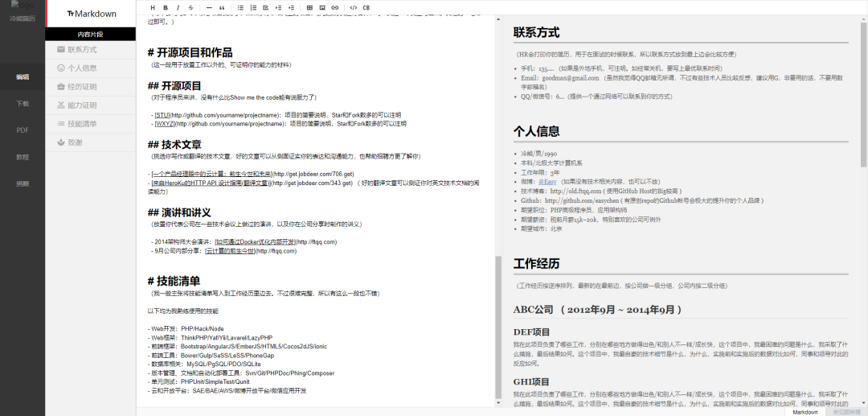The height and width of the screenshot is (416, 868).
Task: Insert an image using the picture icon
Action: click(x=322, y=8)
